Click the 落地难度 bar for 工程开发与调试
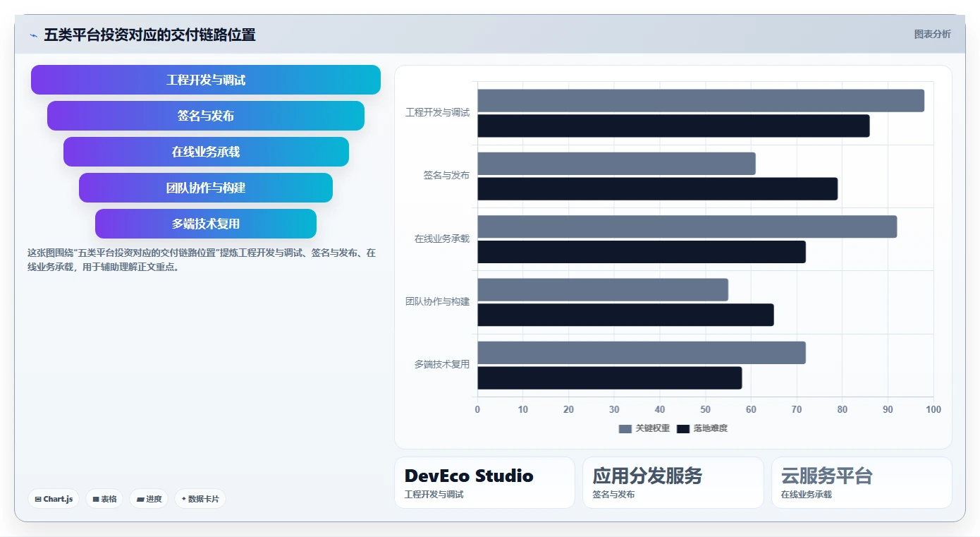The image size is (980, 537). (673, 126)
